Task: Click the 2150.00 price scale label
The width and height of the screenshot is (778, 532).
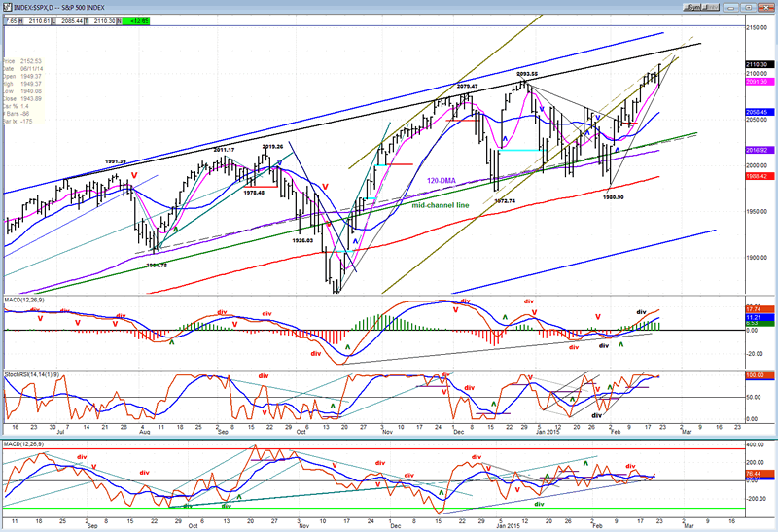Action: [x=757, y=28]
